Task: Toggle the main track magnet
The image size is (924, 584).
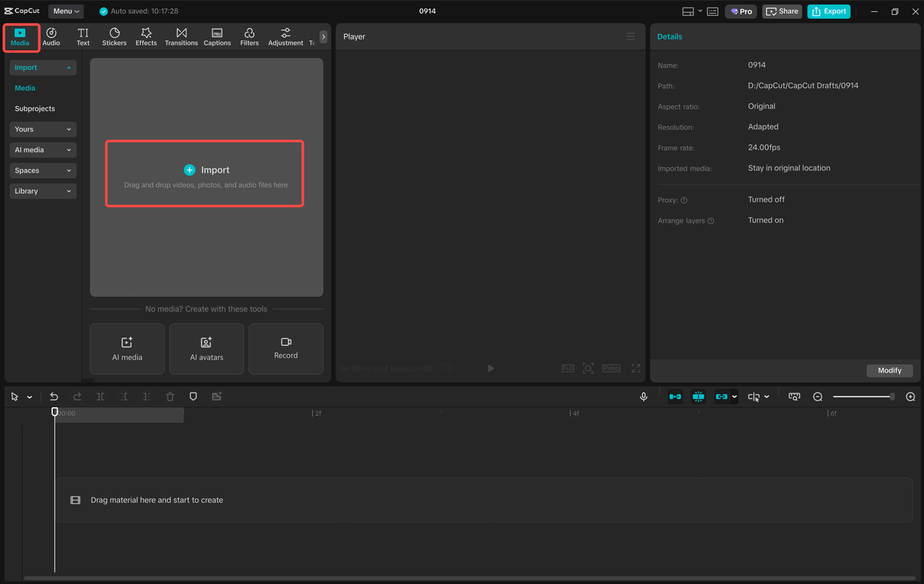Action: (675, 397)
